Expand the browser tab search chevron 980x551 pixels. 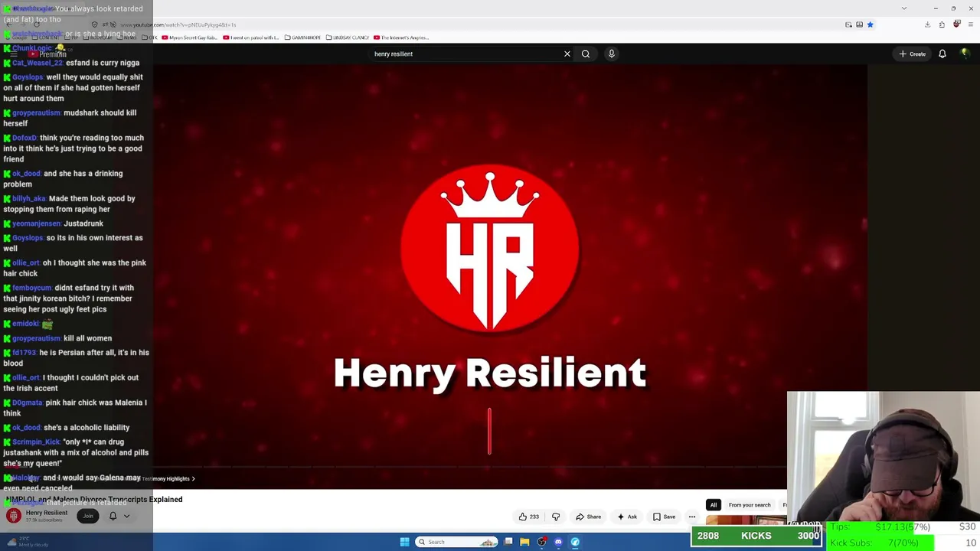pos(904,8)
